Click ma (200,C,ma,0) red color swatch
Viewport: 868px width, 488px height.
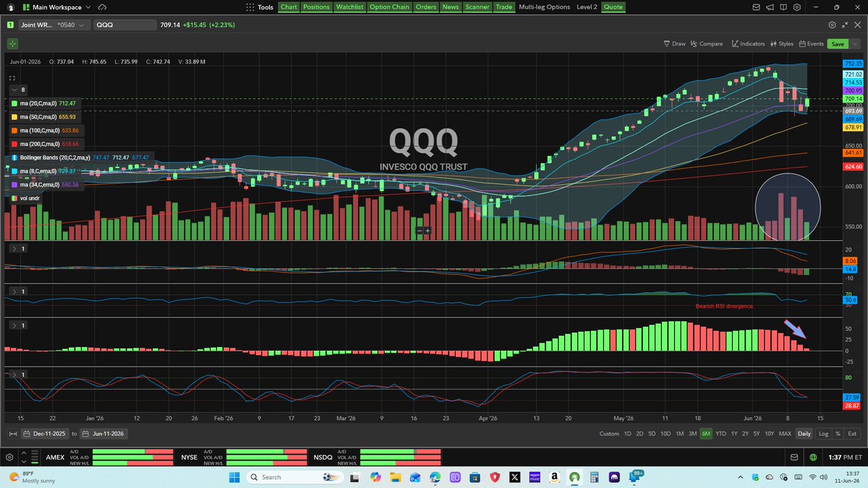(14, 144)
